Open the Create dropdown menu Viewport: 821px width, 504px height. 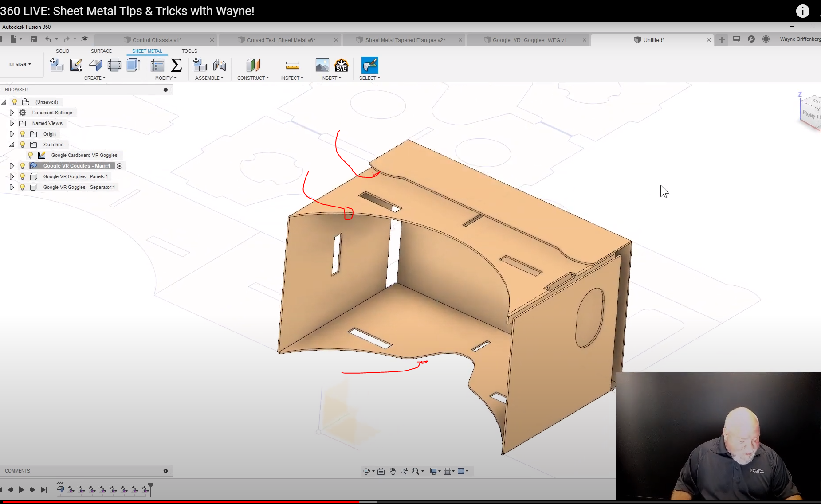pyautogui.click(x=95, y=78)
